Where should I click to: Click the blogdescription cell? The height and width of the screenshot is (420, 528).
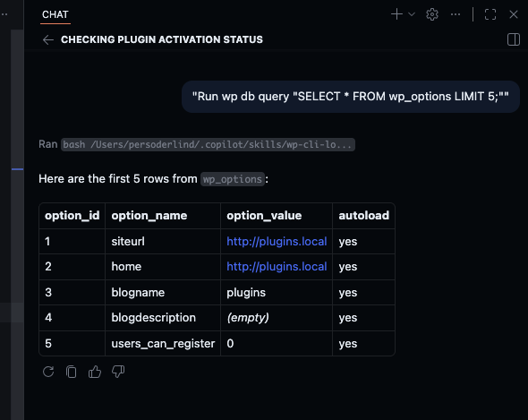coord(163,318)
